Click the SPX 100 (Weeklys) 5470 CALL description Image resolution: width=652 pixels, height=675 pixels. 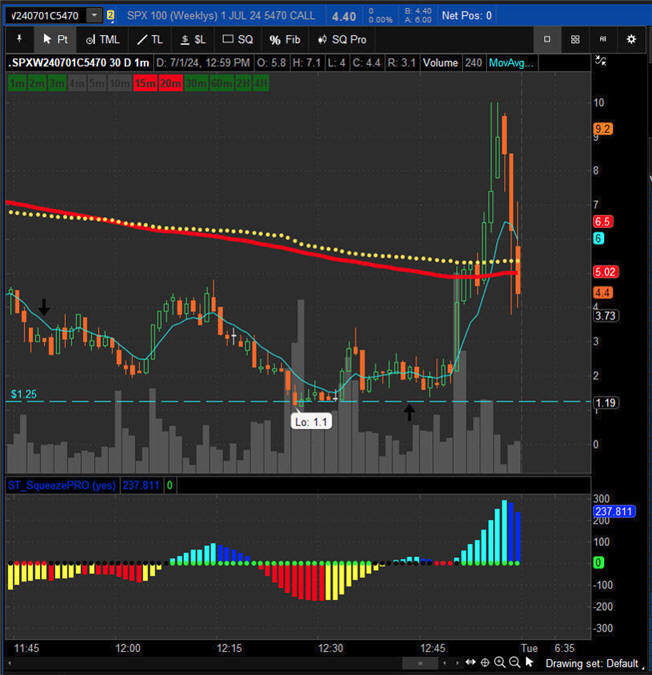(x=221, y=15)
